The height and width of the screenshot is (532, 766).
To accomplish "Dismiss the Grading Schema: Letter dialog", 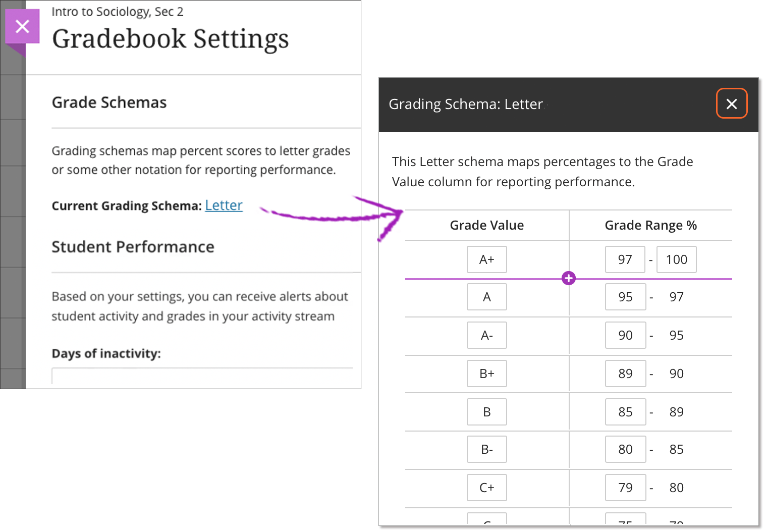I will [x=731, y=103].
